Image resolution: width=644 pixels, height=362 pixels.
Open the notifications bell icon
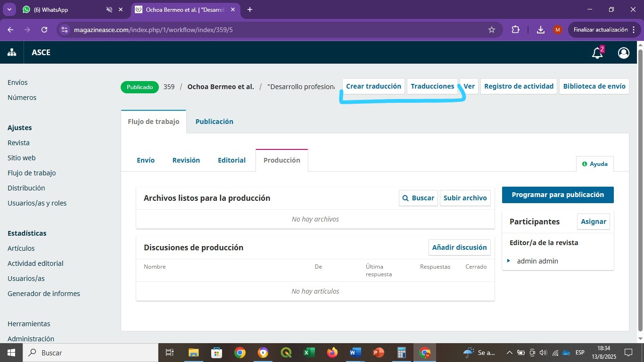click(597, 53)
